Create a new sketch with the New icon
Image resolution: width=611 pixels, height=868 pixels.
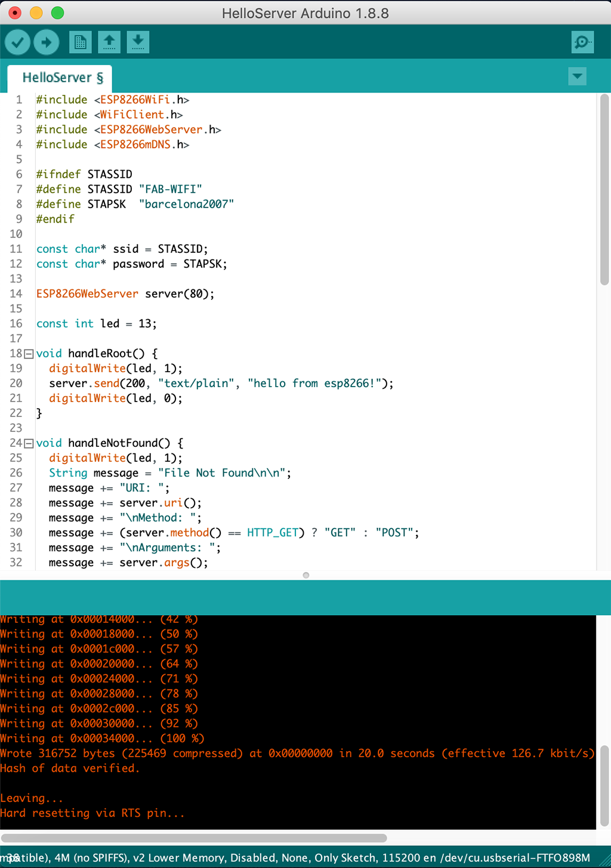(x=80, y=42)
